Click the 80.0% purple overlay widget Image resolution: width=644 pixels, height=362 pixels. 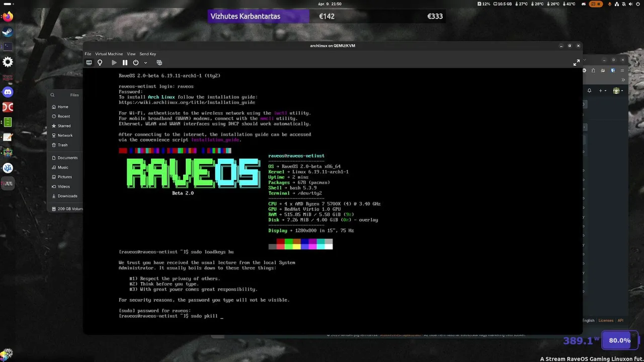(619, 340)
